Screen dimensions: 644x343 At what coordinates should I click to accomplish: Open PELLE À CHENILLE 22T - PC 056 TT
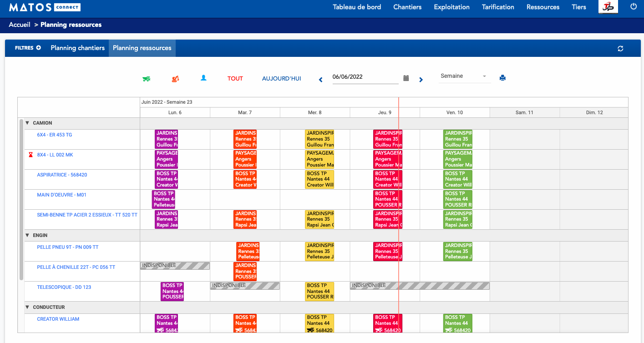coord(76,267)
